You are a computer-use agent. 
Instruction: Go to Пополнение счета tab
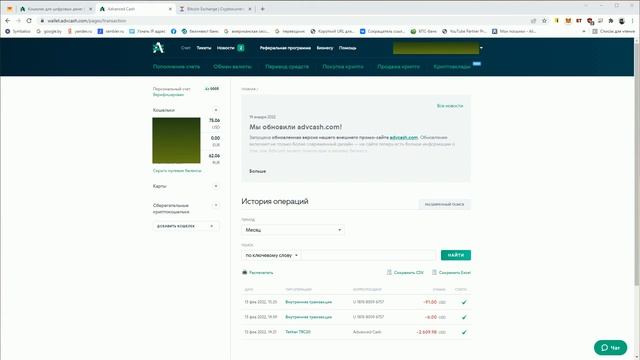[x=176, y=67]
